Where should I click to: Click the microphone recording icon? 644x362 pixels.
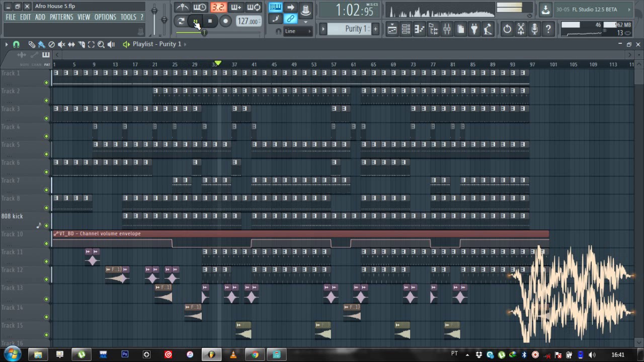534,29
